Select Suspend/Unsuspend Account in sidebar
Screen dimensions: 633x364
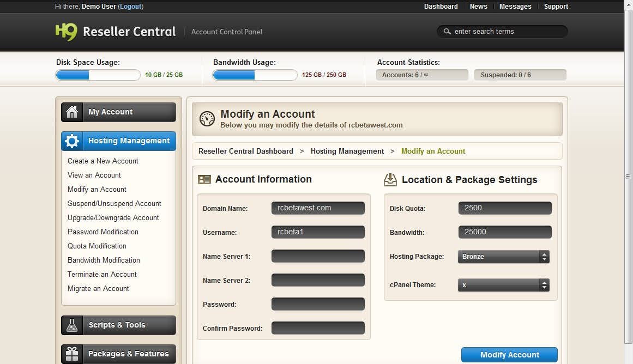pos(114,203)
